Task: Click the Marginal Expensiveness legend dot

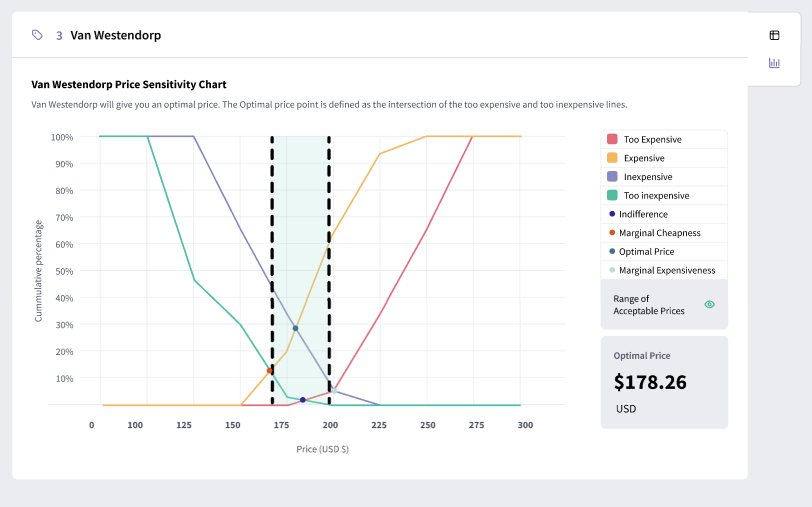Action: pyautogui.click(x=611, y=271)
